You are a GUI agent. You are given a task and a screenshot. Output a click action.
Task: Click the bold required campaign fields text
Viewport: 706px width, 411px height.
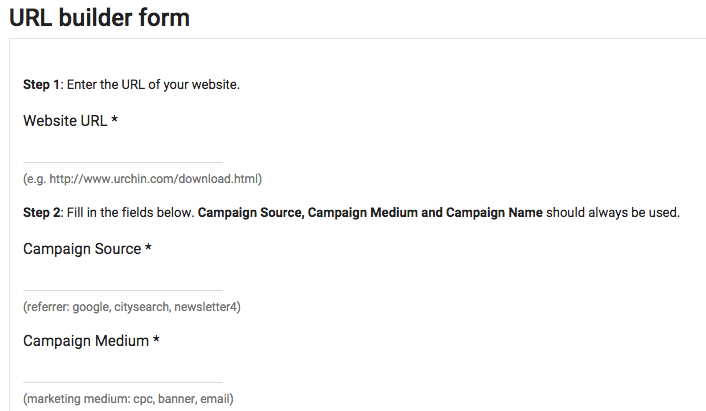(x=370, y=213)
